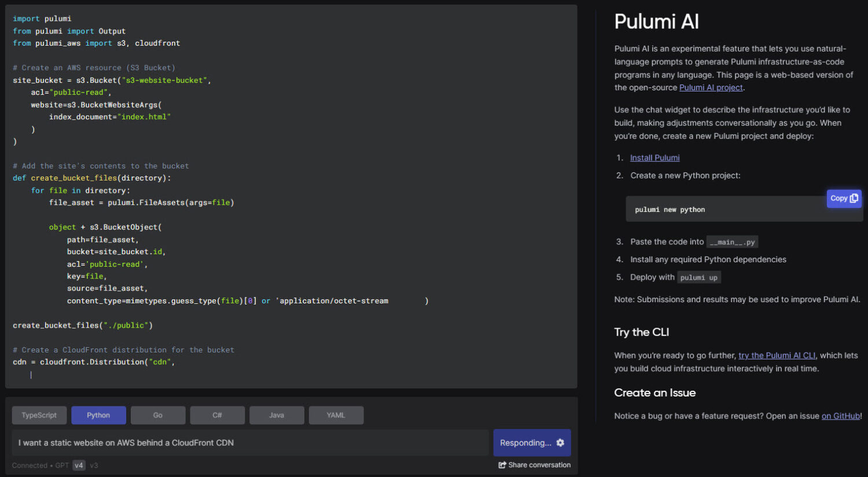The height and width of the screenshot is (477, 868).
Task: Copy the pulumi new python command
Action: click(844, 198)
